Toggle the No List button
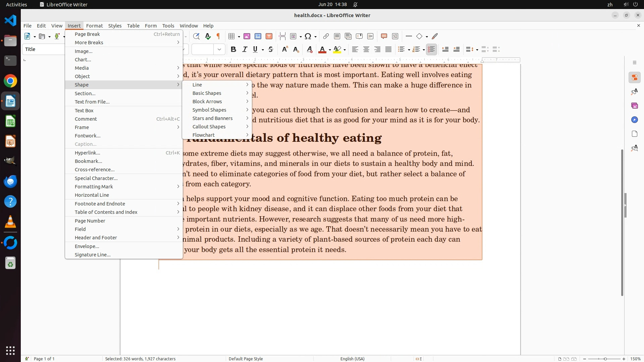 click(432, 50)
